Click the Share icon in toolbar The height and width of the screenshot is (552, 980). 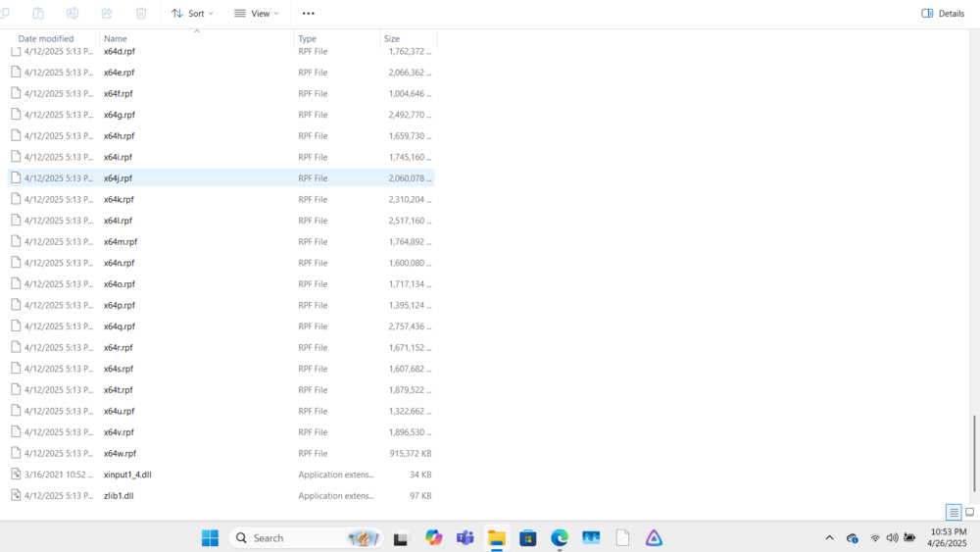tap(107, 13)
